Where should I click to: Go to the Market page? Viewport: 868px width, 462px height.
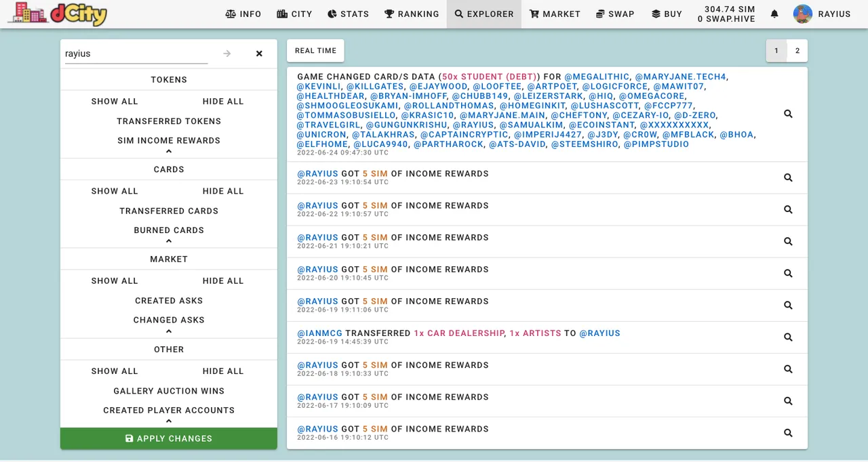coord(555,14)
